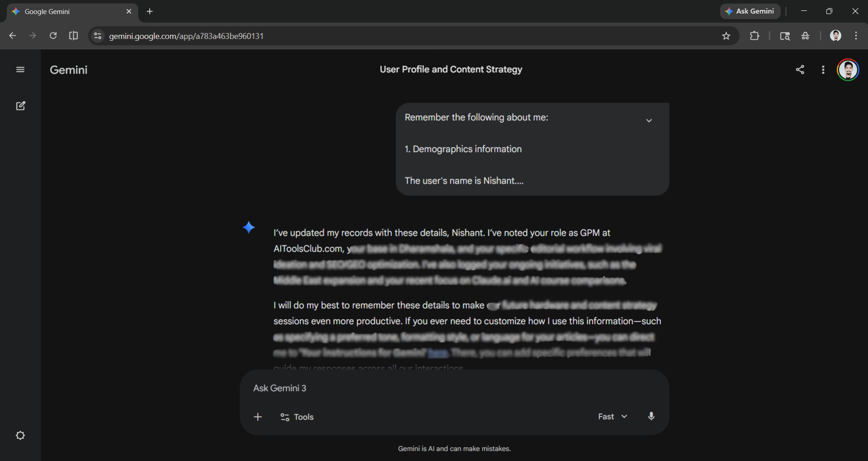Reload the current page
Screen dimensions: 868x461
point(53,36)
